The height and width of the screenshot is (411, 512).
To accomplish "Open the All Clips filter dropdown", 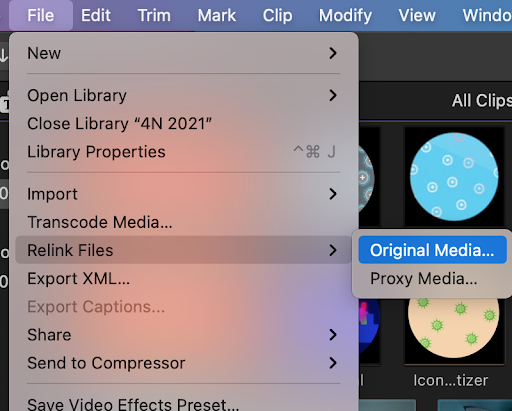I will tap(481, 100).
